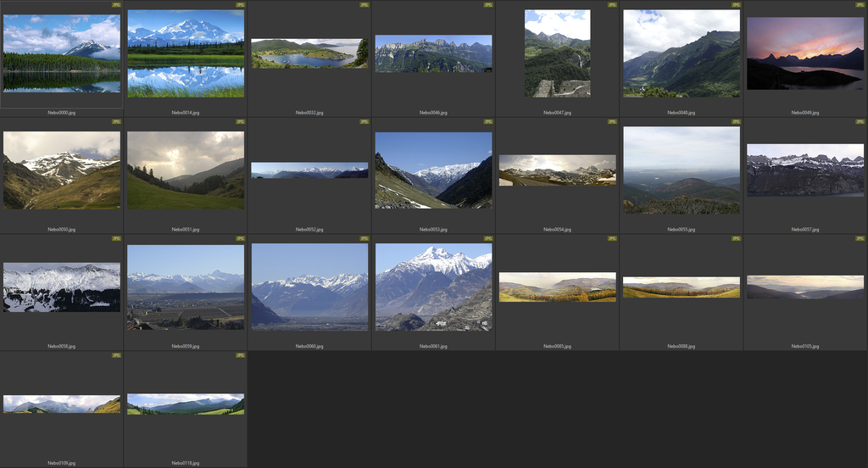Choose the Nebo0085.jpg autumn panorama

point(557,287)
